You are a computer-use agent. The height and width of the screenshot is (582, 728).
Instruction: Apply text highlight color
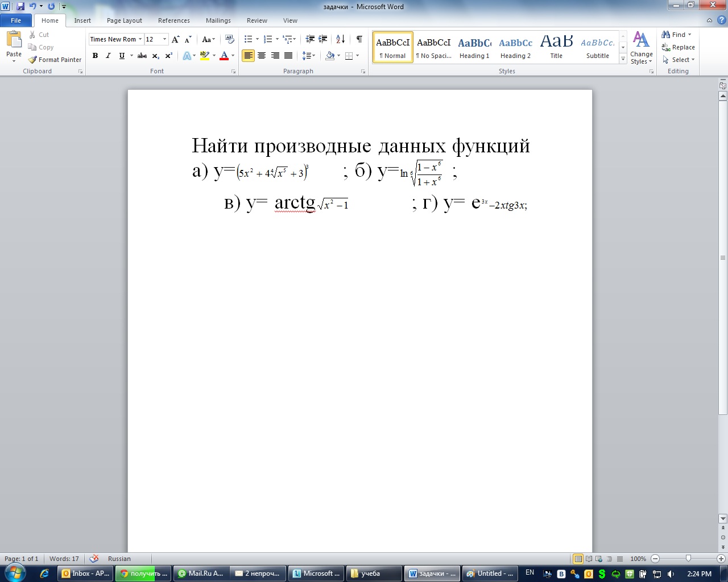click(x=204, y=56)
